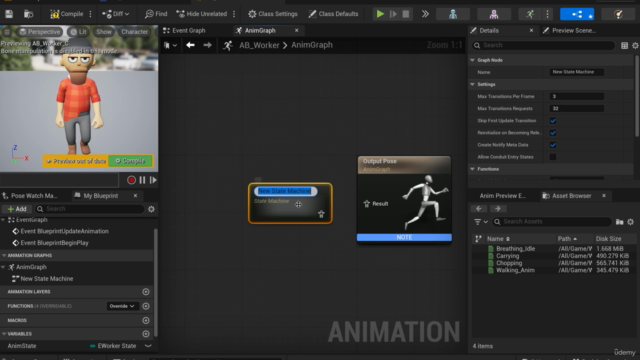Open the functions Override dropdown
This screenshot has height=360, width=640.
coord(122,306)
